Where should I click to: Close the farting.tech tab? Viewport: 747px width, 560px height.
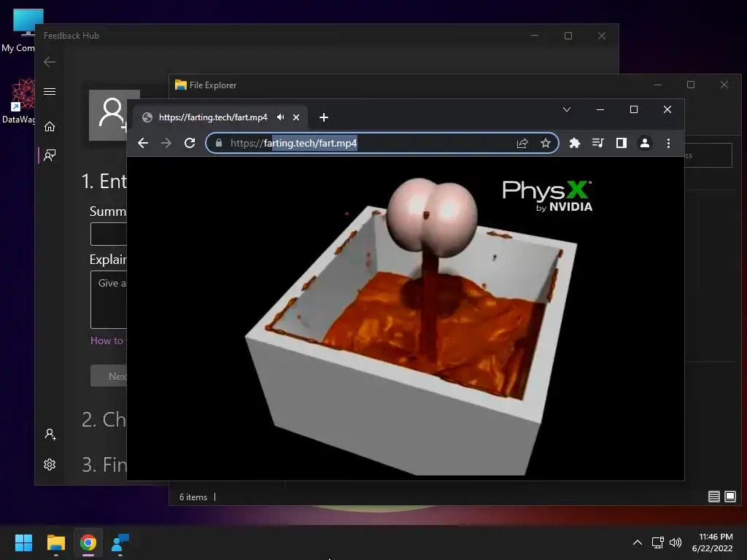296,117
